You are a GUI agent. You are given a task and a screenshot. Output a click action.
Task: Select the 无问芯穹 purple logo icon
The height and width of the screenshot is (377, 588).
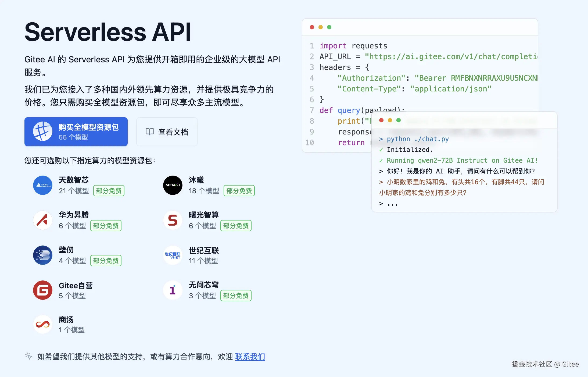tap(173, 290)
